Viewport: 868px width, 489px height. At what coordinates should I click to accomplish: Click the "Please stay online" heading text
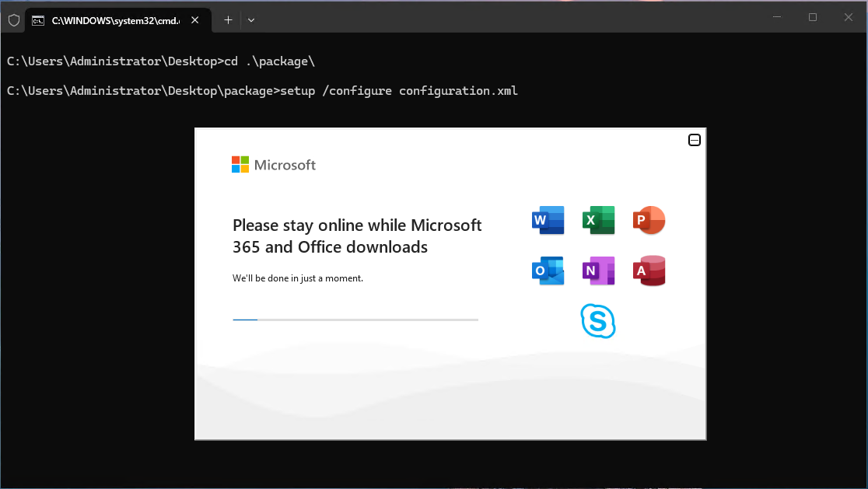coord(357,236)
